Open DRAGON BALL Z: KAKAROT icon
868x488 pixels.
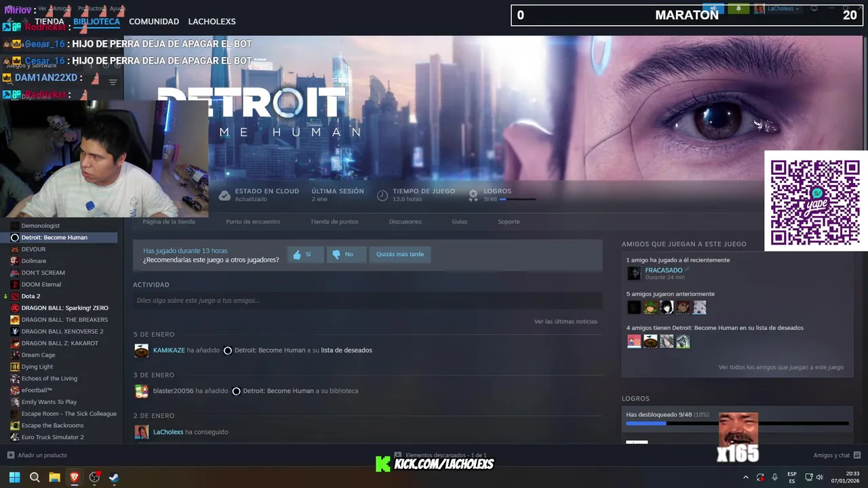pyautogui.click(x=15, y=343)
